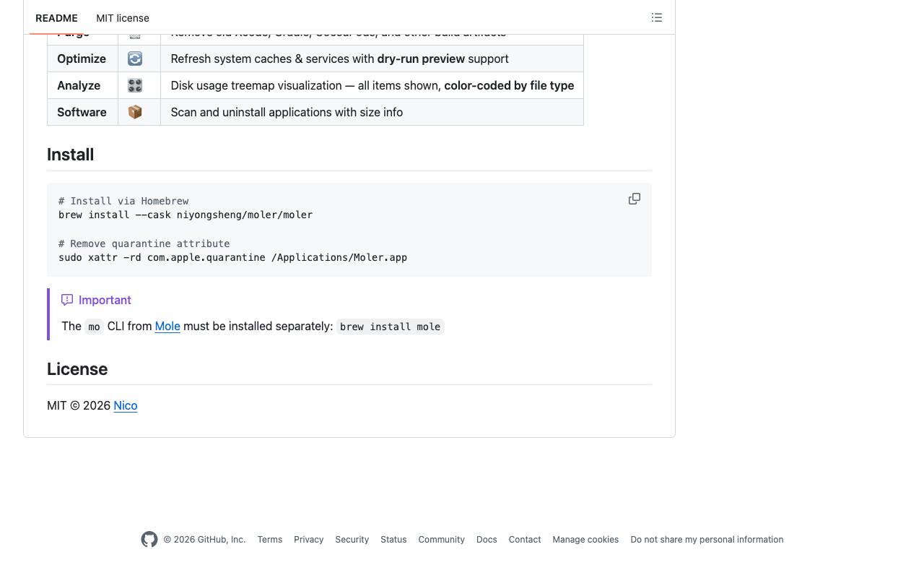The height and width of the screenshot is (578, 924).
Task: Click the brew install --cask command line
Action: 186,215
